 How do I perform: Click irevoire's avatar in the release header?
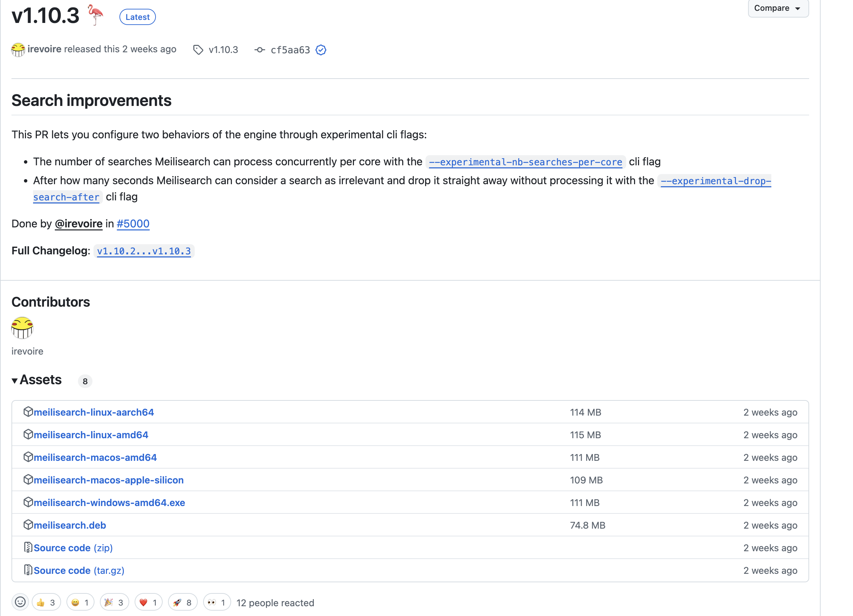coord(18,49)
